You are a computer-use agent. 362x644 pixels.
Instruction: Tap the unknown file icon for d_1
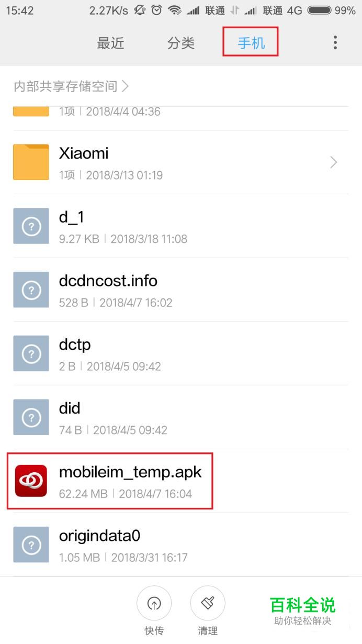(x=31, y=226)
